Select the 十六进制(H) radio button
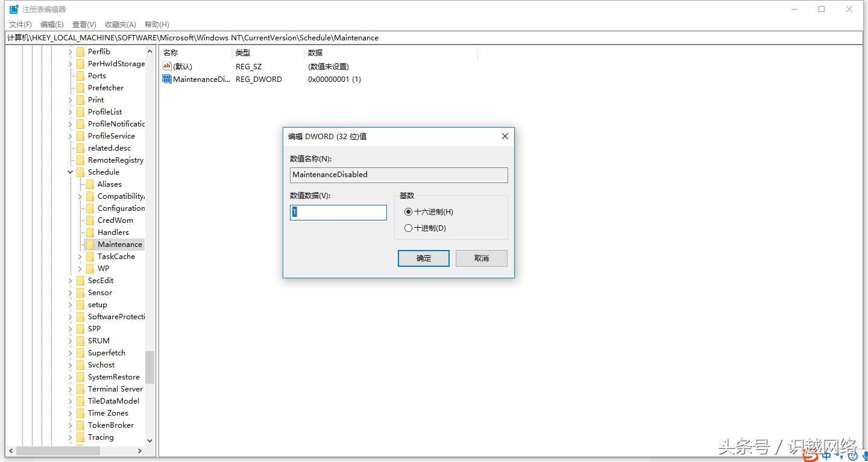Screen dimensions: 868x462 [409, 211]
